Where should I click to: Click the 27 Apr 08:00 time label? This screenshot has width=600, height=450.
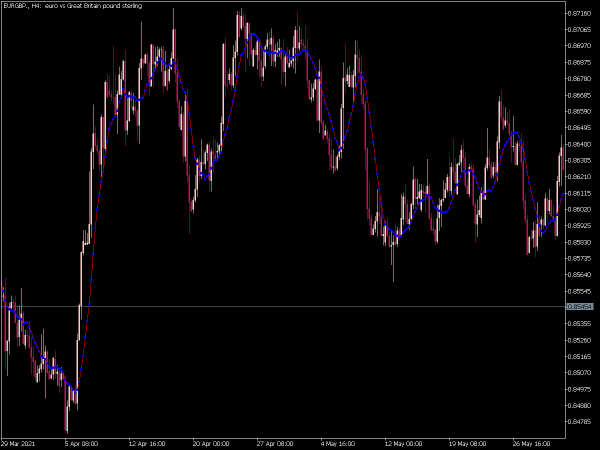click(x=275, y=444)
